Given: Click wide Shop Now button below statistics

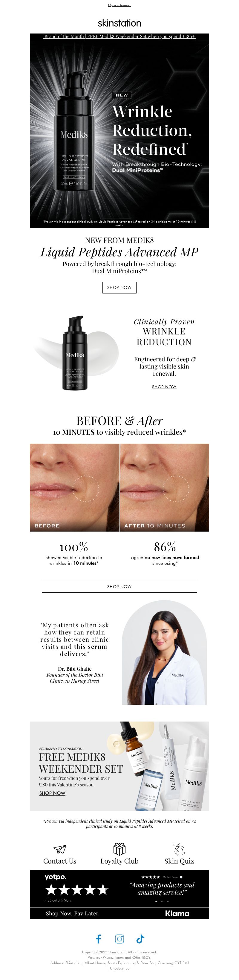Looking at the screenshot, I should pos(119,587).
